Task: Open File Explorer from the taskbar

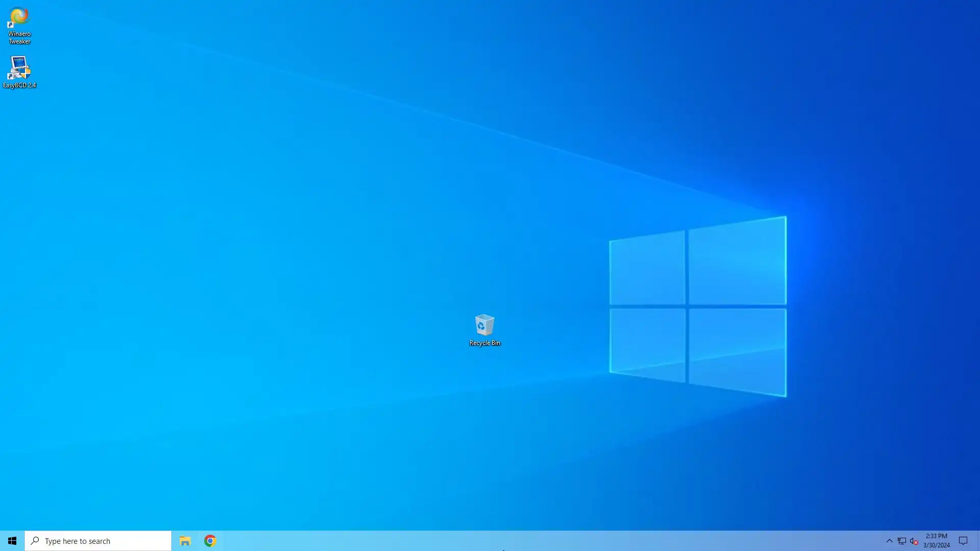Action: (x=185, y=541)
